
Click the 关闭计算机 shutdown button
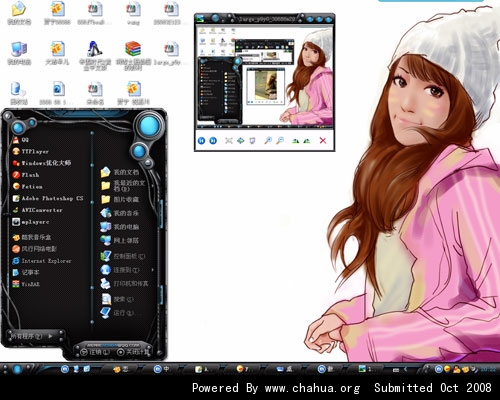point(133,352)
